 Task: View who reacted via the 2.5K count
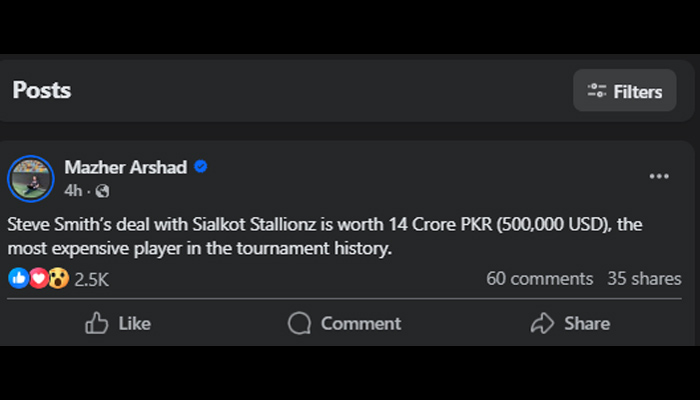(92, 279)
